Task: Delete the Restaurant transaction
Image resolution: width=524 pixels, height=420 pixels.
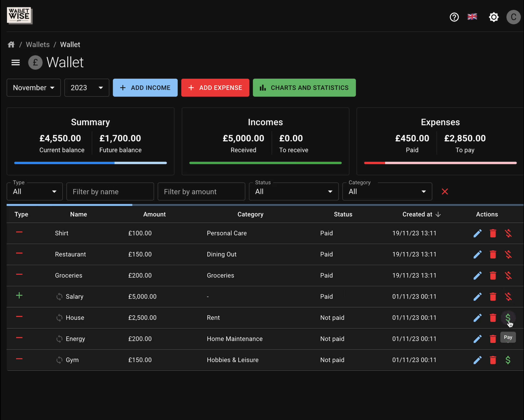Action: [x=493, y=254]
